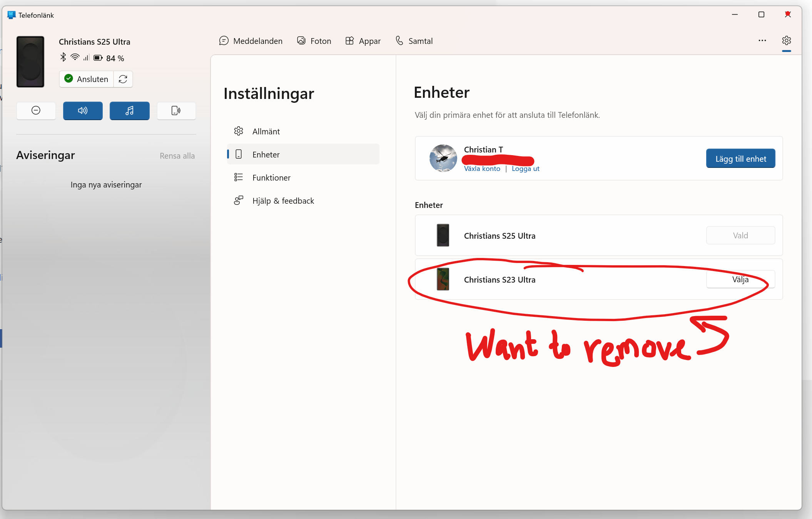Toggle phone sound volume button
The width and height of the screenshot is (812, 519).
tap(83, 111)
